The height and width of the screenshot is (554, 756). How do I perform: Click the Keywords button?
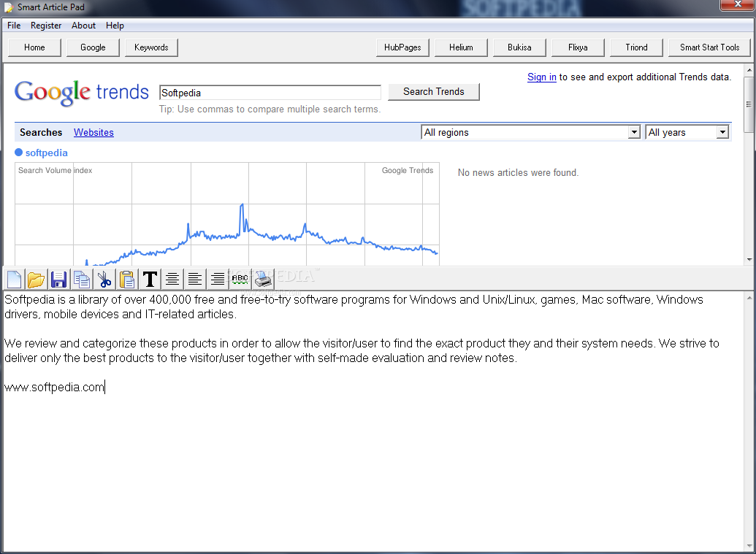coord(151,47)
